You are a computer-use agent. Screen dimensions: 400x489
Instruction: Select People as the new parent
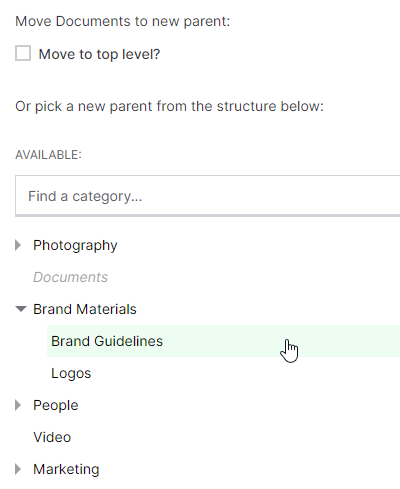(56, 406)
